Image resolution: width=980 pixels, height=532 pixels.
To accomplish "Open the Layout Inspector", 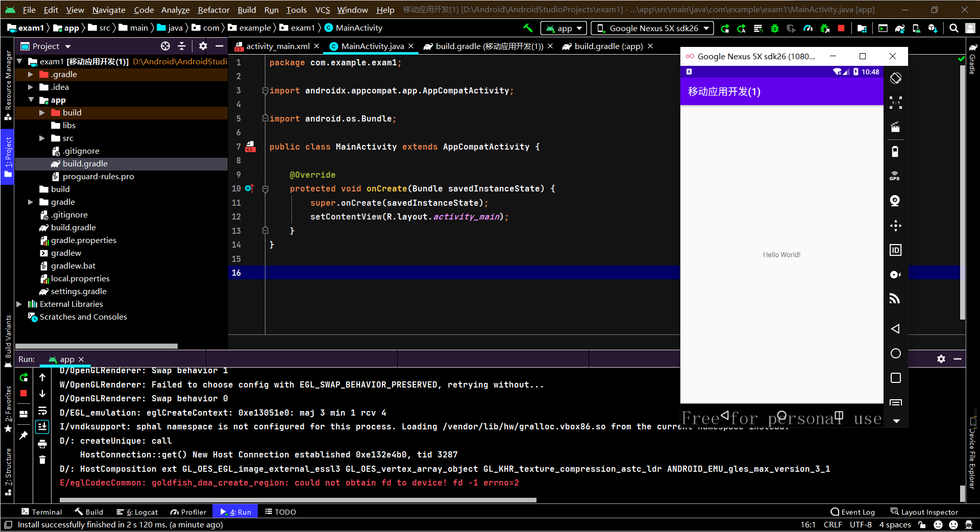I will [924, 512].
